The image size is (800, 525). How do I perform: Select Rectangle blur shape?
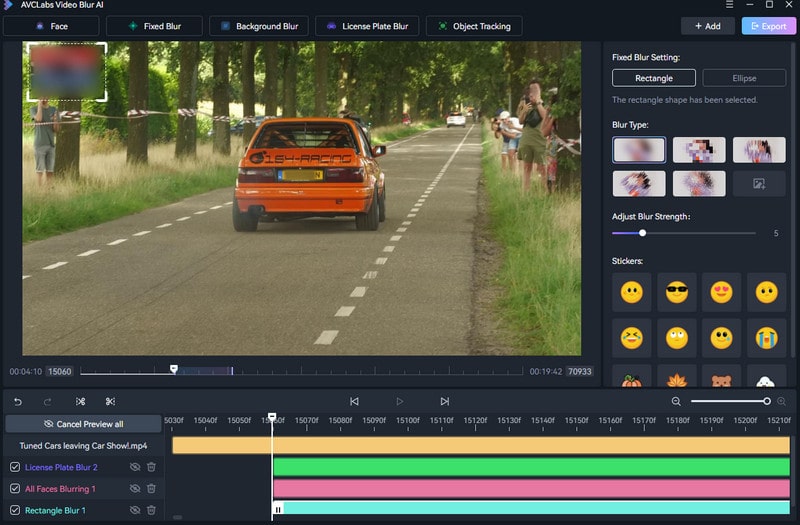pyautogui.click(x=654, y=78)
